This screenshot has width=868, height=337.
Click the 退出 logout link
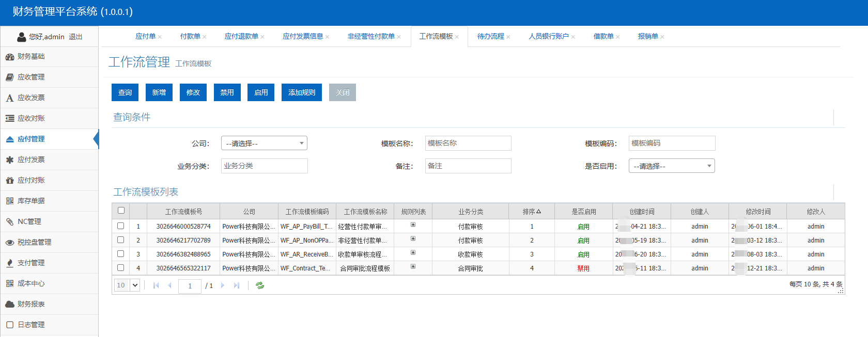click(75, 37)
